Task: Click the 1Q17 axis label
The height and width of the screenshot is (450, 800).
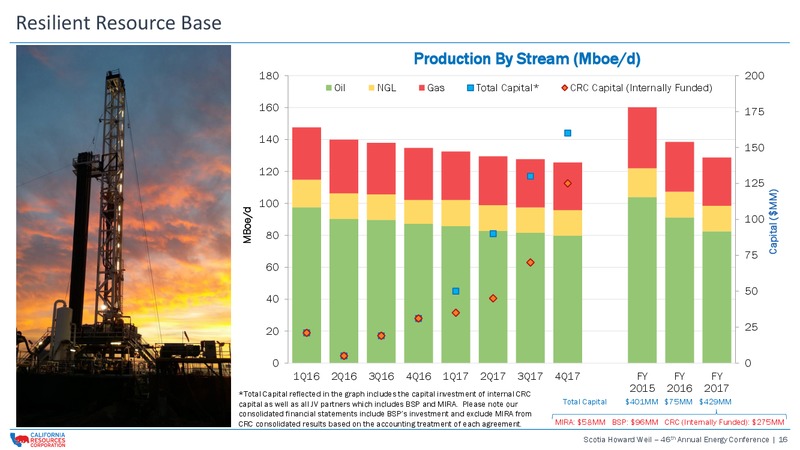Action: pyautogui.click(x=456, y=376)
